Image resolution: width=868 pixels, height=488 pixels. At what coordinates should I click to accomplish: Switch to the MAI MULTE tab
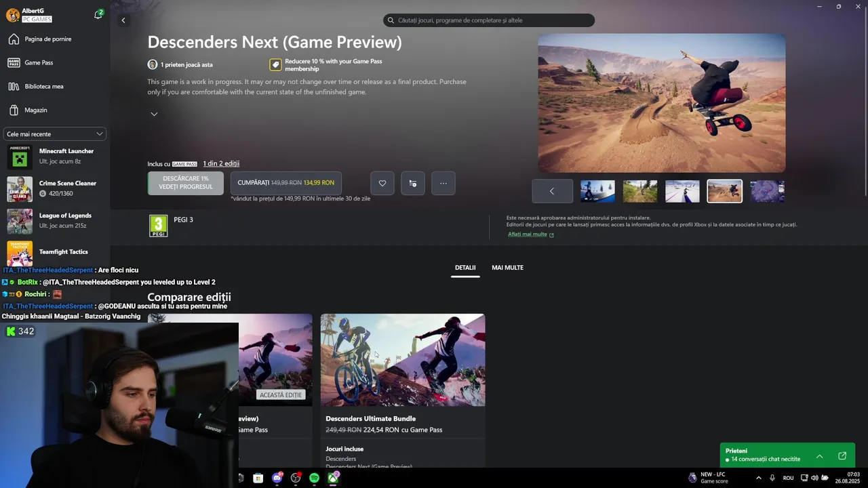(x=507, y=268)
